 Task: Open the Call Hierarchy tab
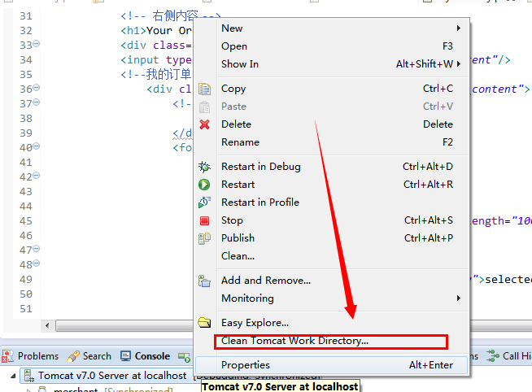point(508,356)
